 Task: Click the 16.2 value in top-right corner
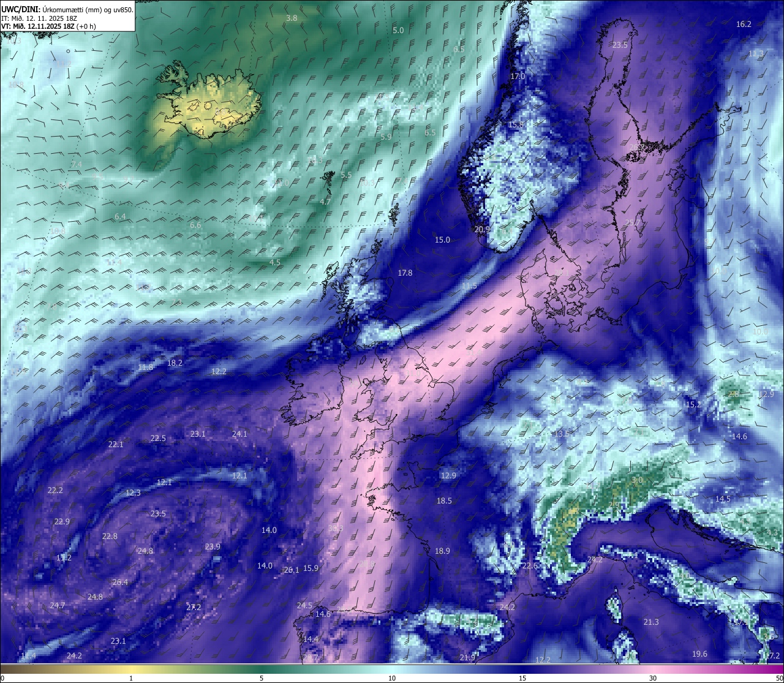[x=744, y=24]
